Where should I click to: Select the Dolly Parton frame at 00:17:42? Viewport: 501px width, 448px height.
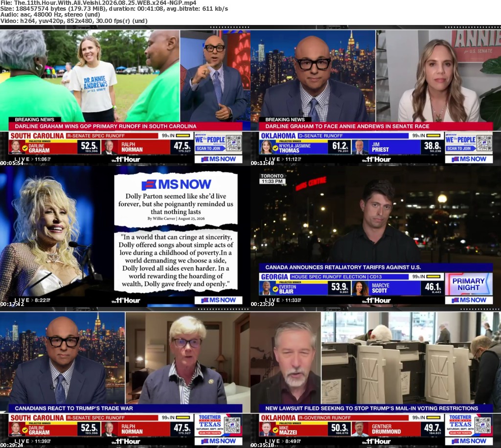click(x=125, y=236)
